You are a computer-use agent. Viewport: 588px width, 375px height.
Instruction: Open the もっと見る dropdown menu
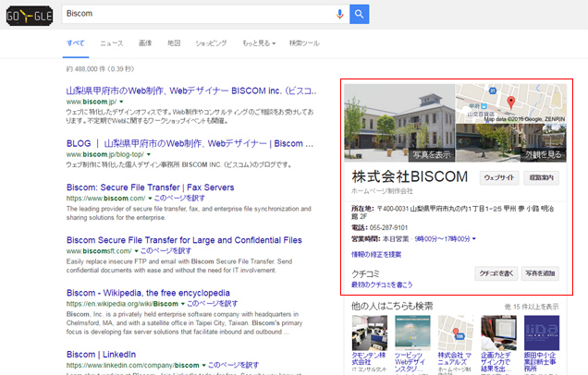[x=259, y=43]
